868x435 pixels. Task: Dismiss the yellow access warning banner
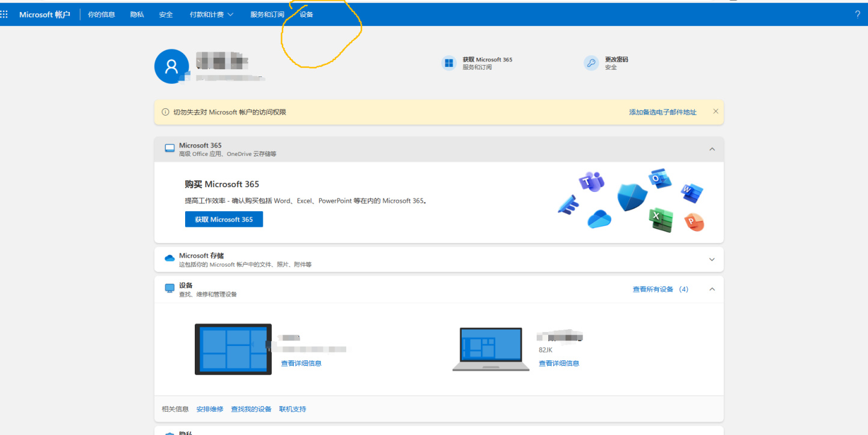(x=715, y=111)
